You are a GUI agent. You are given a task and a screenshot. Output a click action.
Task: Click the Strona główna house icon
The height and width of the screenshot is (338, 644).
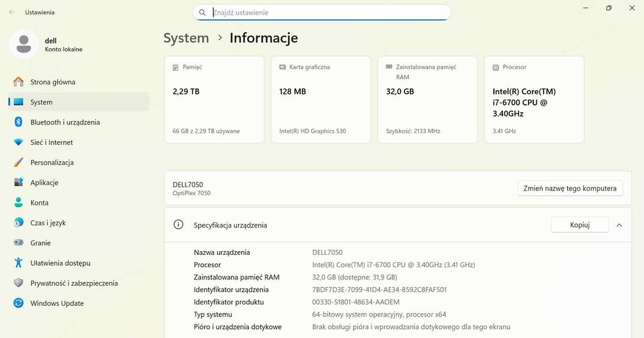pos(19,82)
